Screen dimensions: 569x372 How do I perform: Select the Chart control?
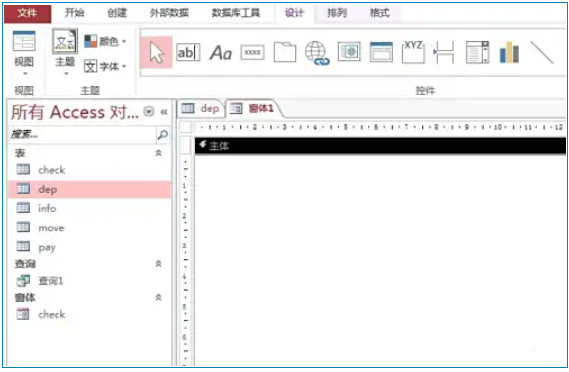(509, 52)
